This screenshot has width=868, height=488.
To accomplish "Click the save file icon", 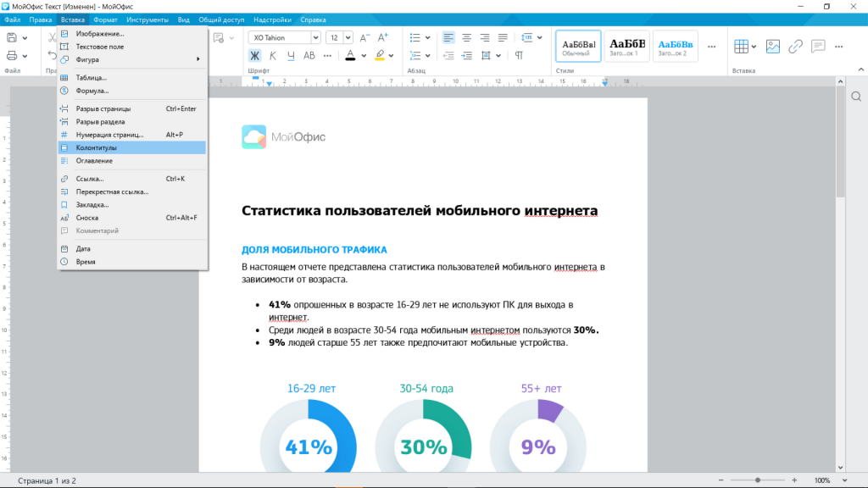I will tap(12, 37).
